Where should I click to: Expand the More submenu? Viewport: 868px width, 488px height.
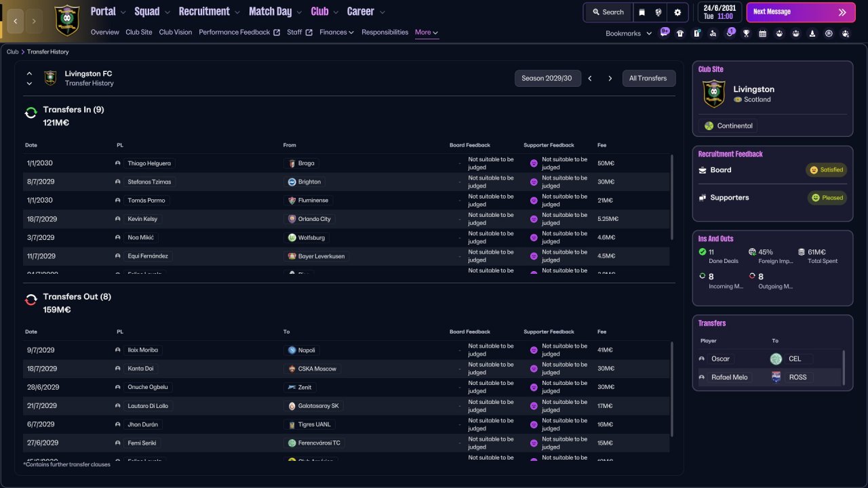427,32
